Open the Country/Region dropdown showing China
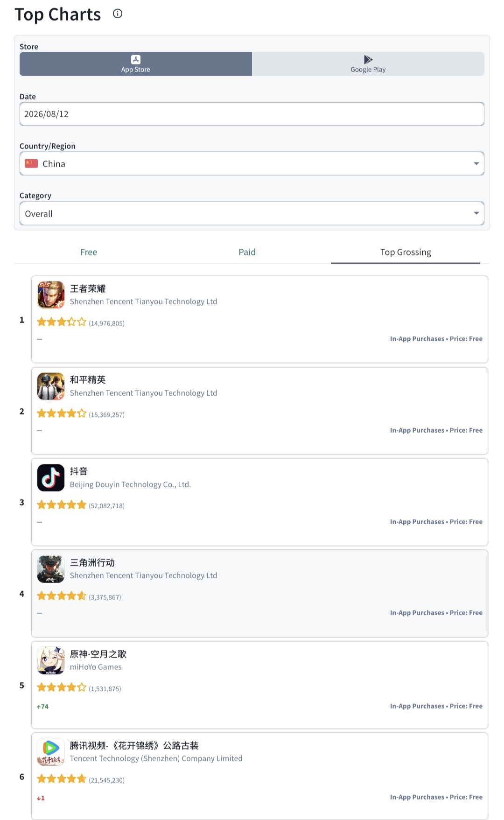Screen dimensions: 504x820 coord(252,164)
